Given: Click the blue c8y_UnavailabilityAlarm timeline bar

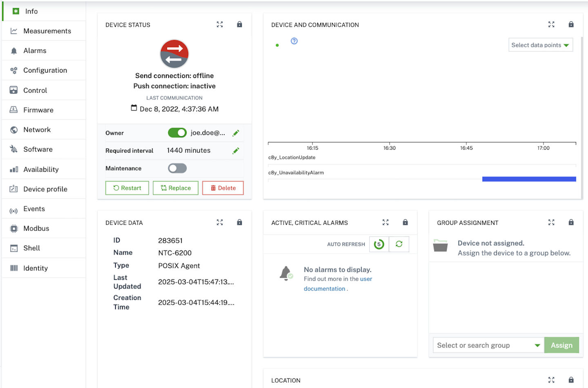Looking at the screenshot, I should tap(529, 179).
